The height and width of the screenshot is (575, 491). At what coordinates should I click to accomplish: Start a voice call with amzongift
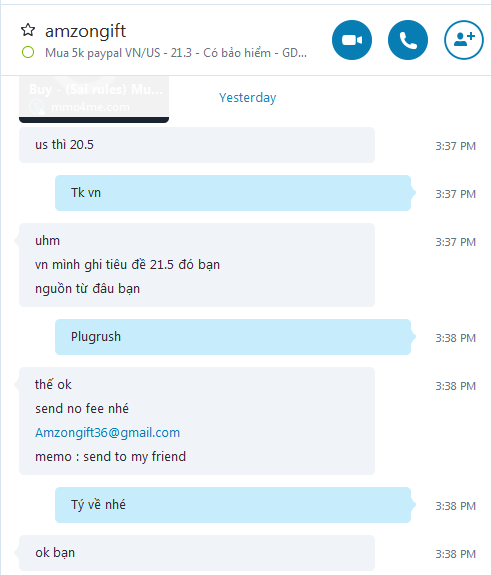coord(408,40)
